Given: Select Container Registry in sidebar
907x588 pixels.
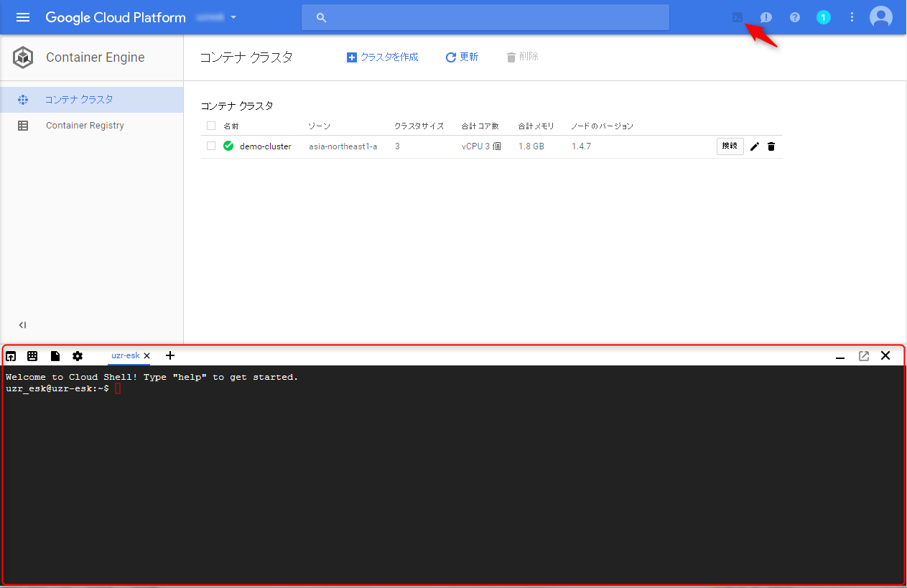Looking at the screenshot, I should 85,126.
